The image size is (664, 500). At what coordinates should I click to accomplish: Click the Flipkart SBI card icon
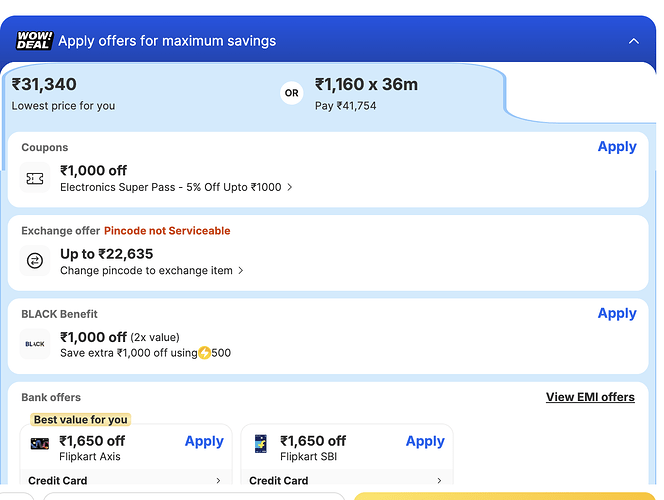(x=261, y=443)
